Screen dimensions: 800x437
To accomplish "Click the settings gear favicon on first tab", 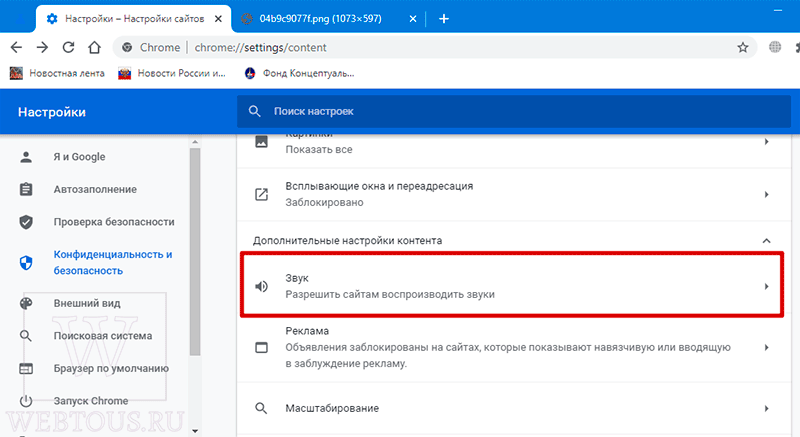I will tap(52, 19).
